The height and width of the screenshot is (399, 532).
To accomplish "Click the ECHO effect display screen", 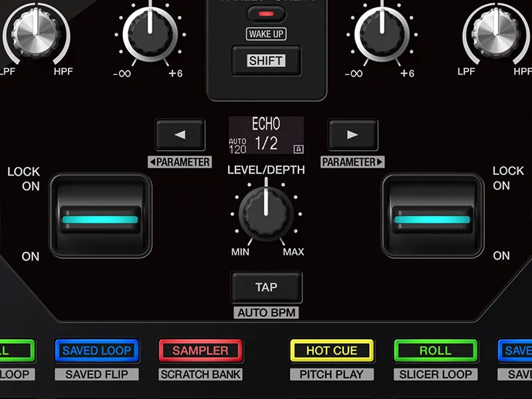I will pos(267,135).
